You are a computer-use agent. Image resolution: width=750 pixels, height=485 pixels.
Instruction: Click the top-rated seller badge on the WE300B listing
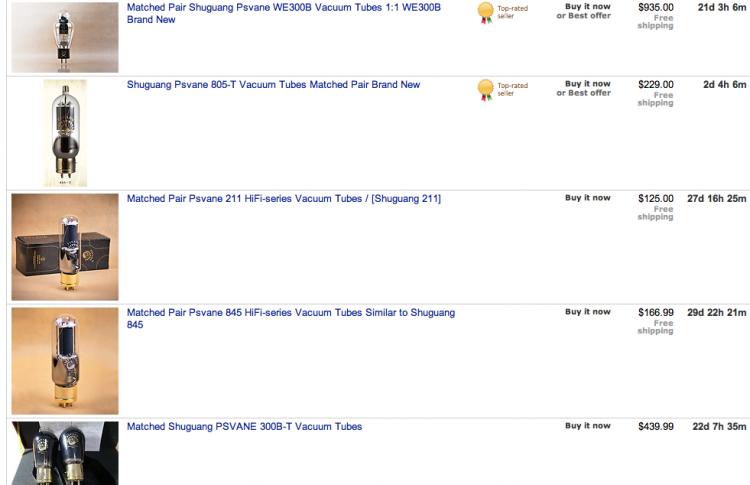coord(486,12)
